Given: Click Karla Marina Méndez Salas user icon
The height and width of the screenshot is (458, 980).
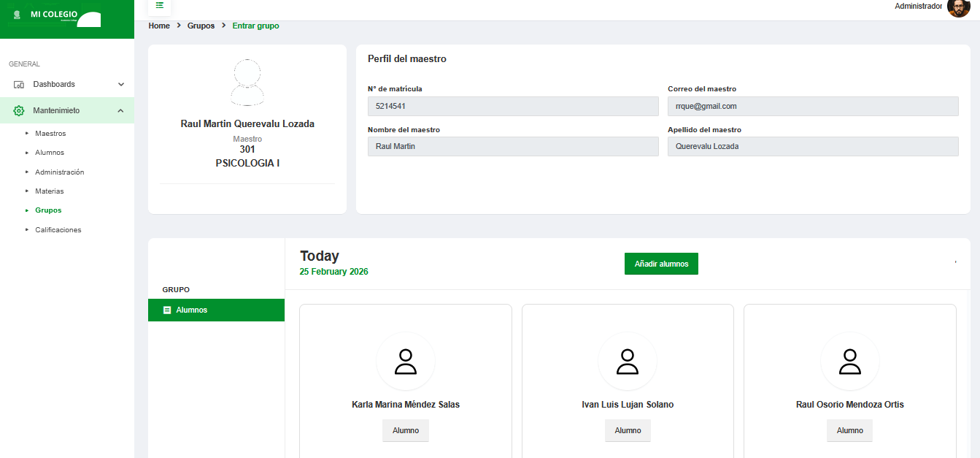Looking at the screenshot, I should (405, 362).
